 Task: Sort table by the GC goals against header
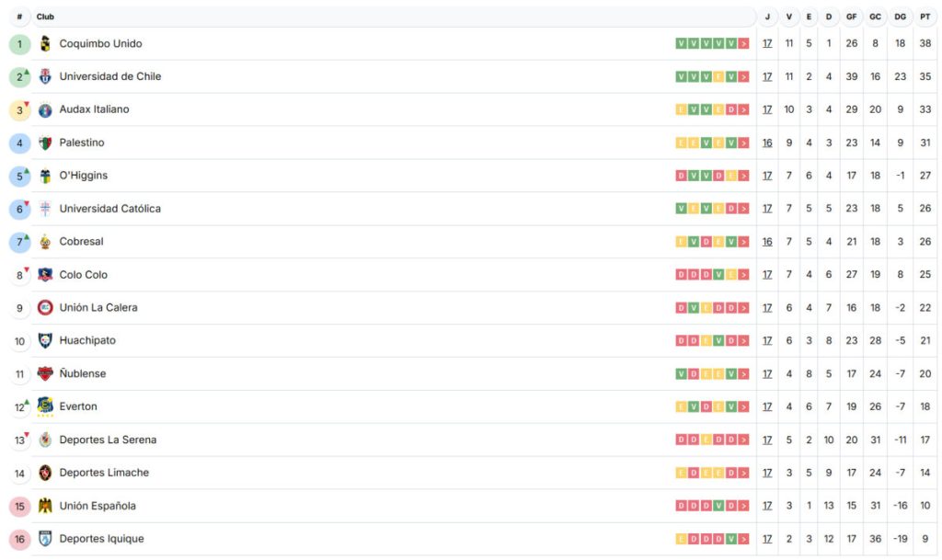pos(876,17)
